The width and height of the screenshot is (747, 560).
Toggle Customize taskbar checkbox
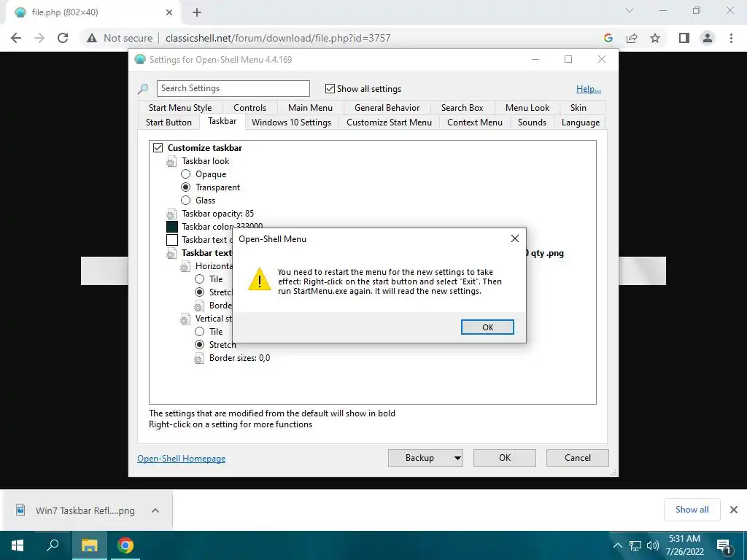[x=158, y=147]
